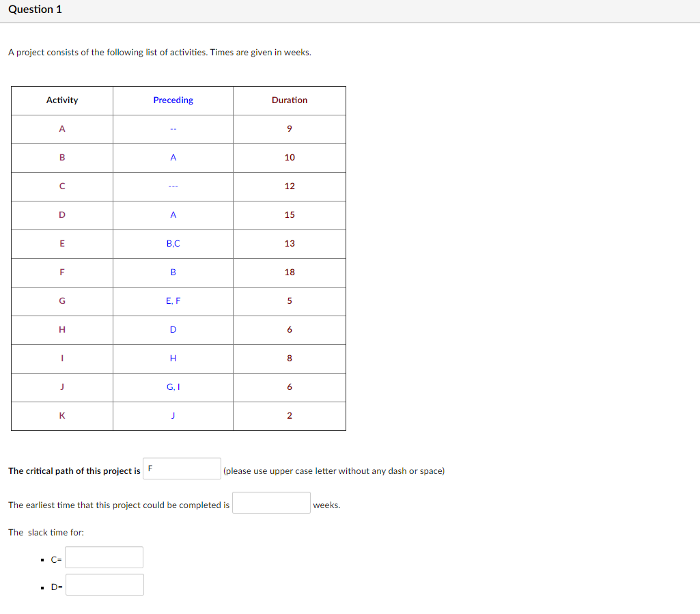Click the Duration column header

[x=289, y=100]
